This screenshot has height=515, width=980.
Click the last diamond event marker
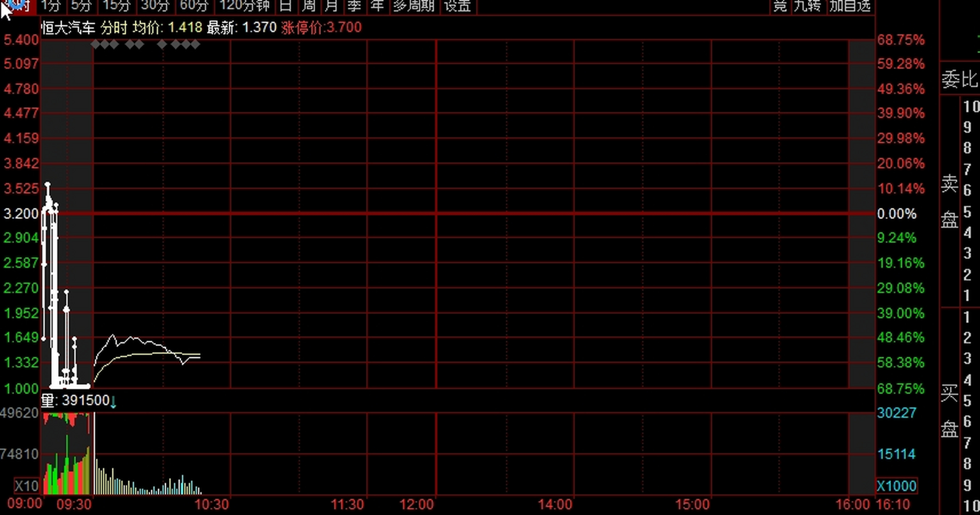tap(195, 44)
